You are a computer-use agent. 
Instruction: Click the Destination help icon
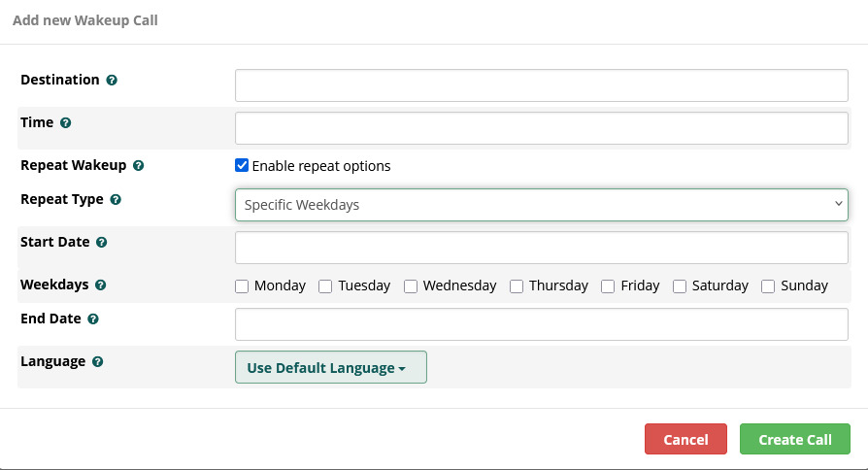[112, 81]
